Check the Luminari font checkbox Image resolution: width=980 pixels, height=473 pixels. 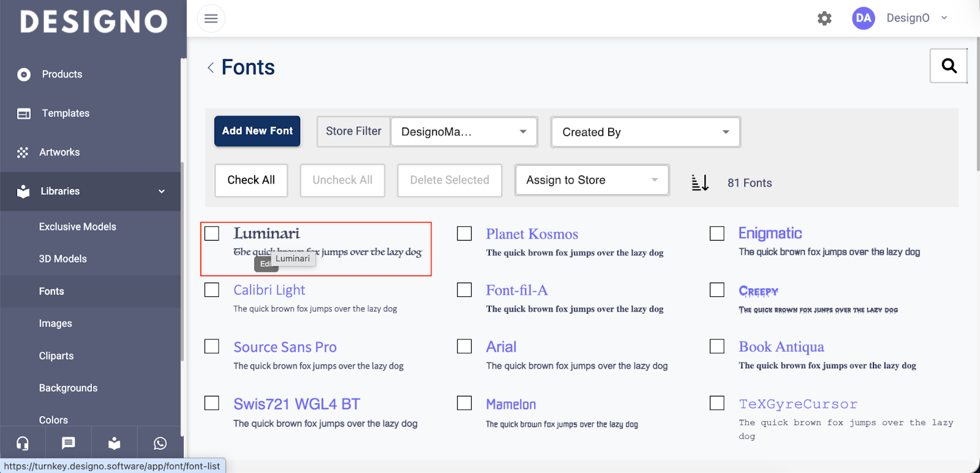tap(212, 234)
